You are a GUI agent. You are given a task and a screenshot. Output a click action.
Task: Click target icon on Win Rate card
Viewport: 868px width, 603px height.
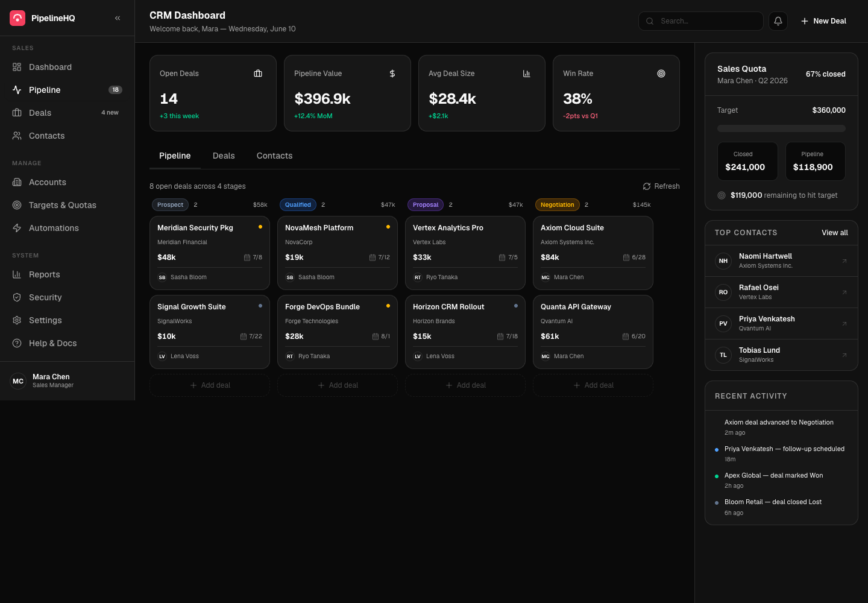(x=661, y=74)
